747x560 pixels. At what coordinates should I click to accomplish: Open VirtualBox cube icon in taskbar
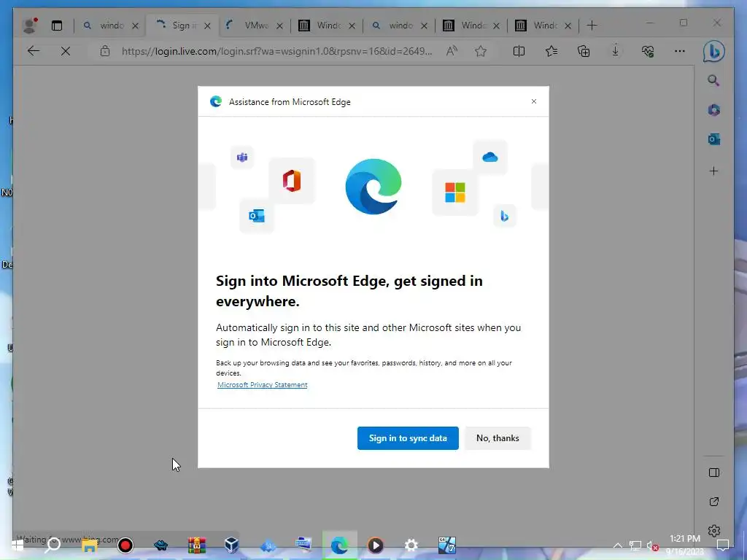(x=231, y=544)
